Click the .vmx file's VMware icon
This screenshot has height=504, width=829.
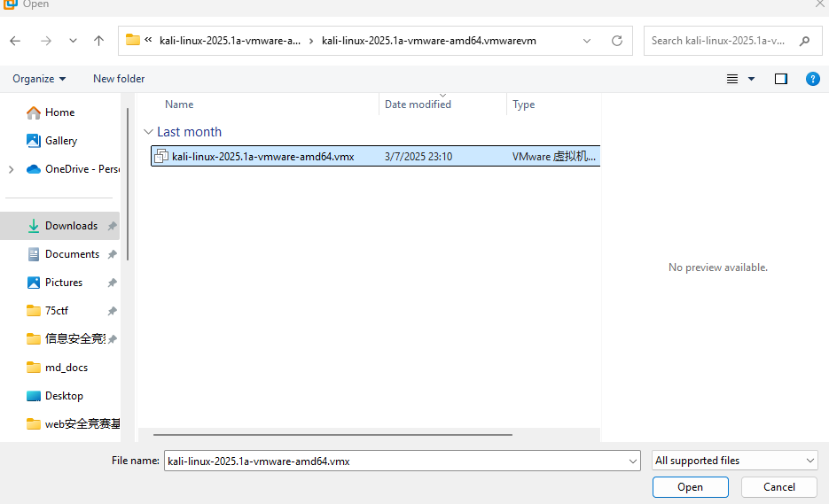161,156
